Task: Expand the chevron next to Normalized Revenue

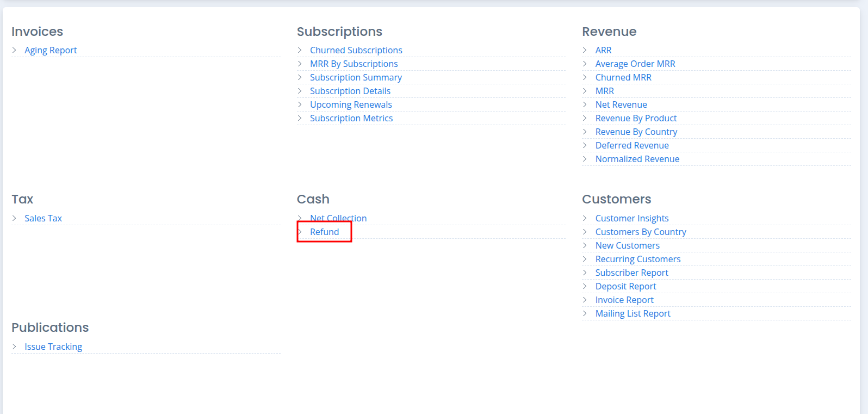Action: 585,159
